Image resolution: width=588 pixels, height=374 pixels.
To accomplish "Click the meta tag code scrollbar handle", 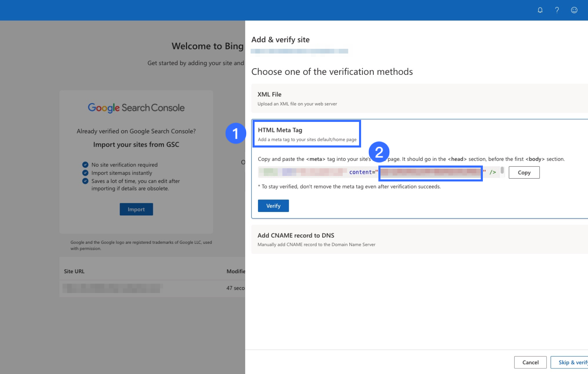I will click(502, 170).
